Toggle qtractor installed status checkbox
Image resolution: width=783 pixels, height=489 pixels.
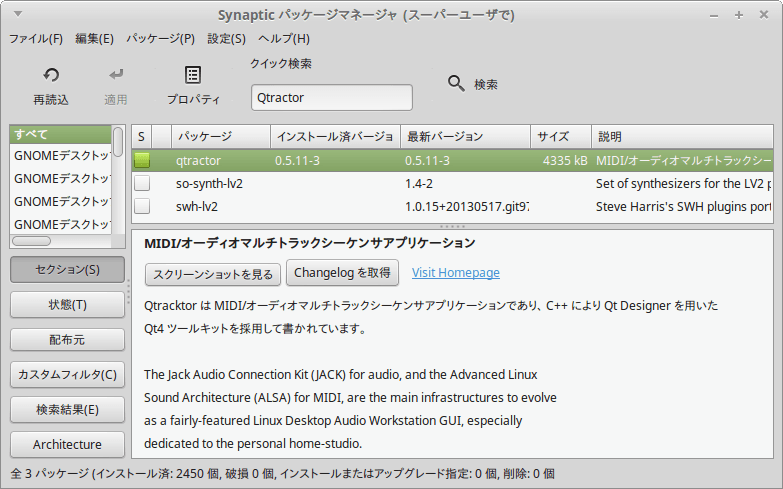click(142, 160)
